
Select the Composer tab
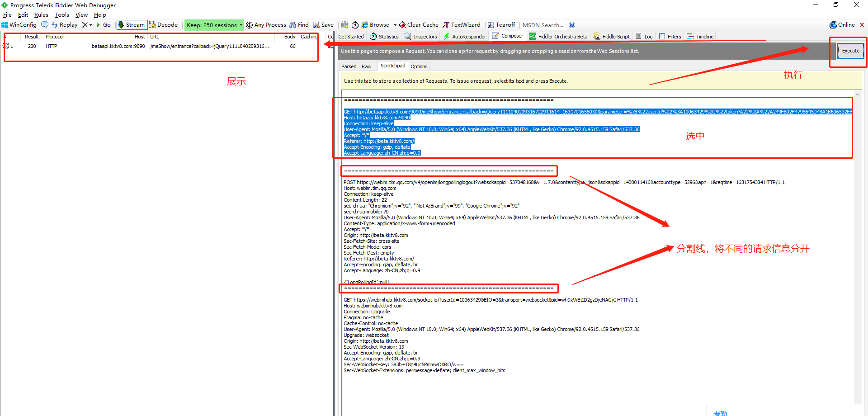(508, 36)
